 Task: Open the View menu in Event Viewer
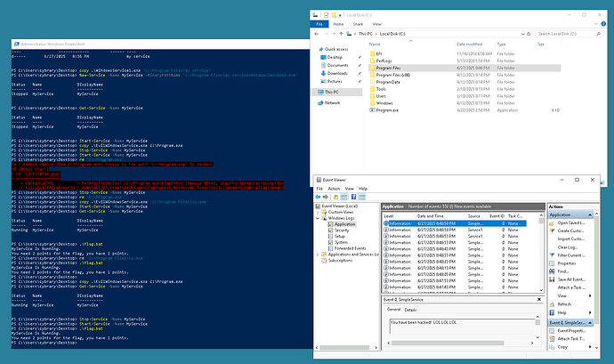pyautogui.click(x=350, y=189)
